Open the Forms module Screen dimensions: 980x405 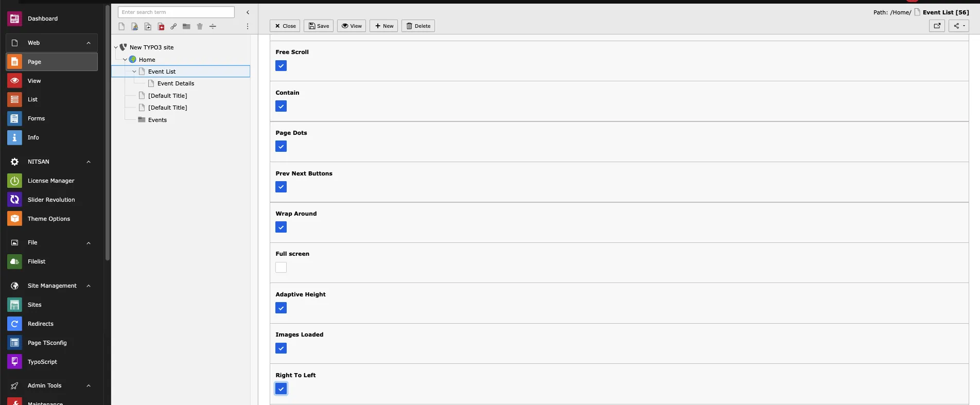(51, 118)
